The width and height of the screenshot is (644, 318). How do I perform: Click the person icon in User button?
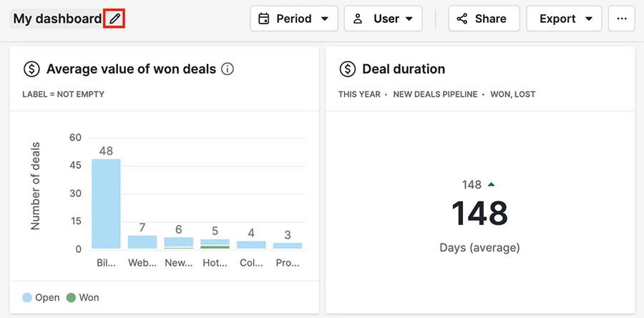pos(358,19)
